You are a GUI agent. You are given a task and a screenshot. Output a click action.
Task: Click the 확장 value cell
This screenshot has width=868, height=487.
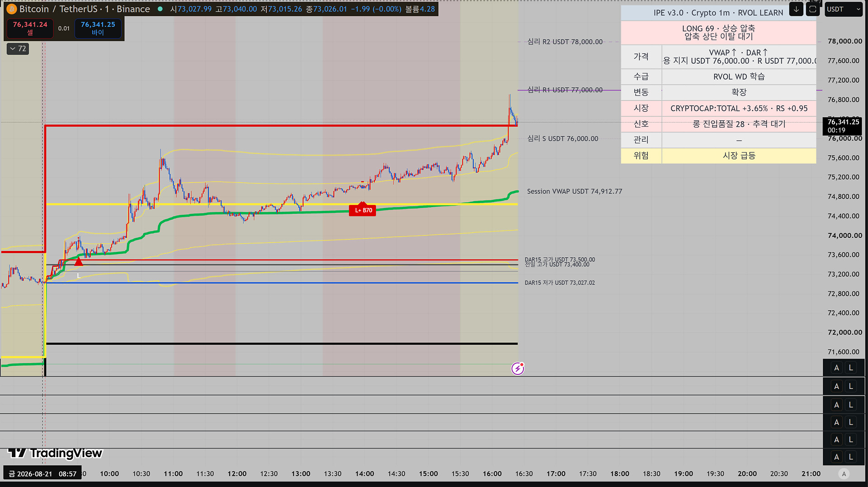[739, 92]
